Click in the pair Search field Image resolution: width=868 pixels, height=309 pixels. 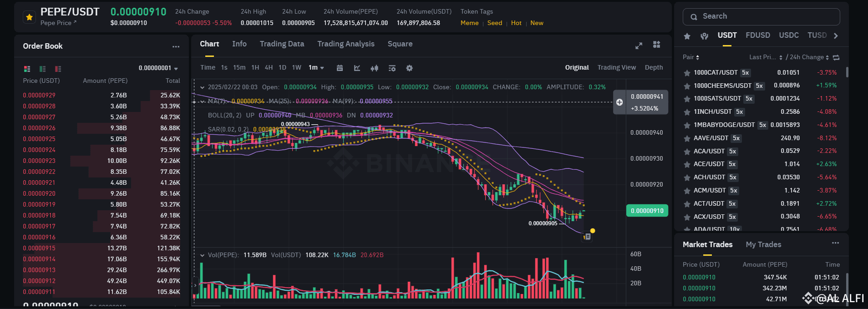pos(761,17)
